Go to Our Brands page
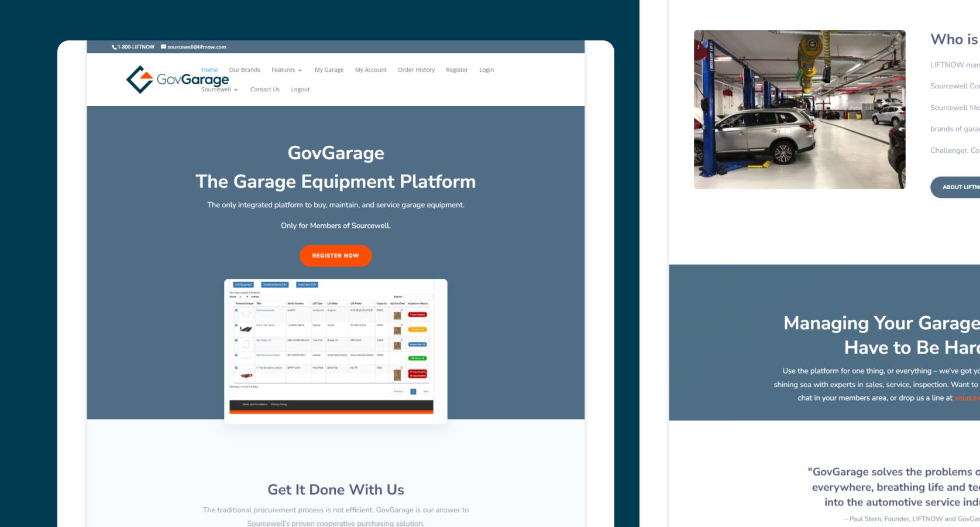 click(245, 70)
